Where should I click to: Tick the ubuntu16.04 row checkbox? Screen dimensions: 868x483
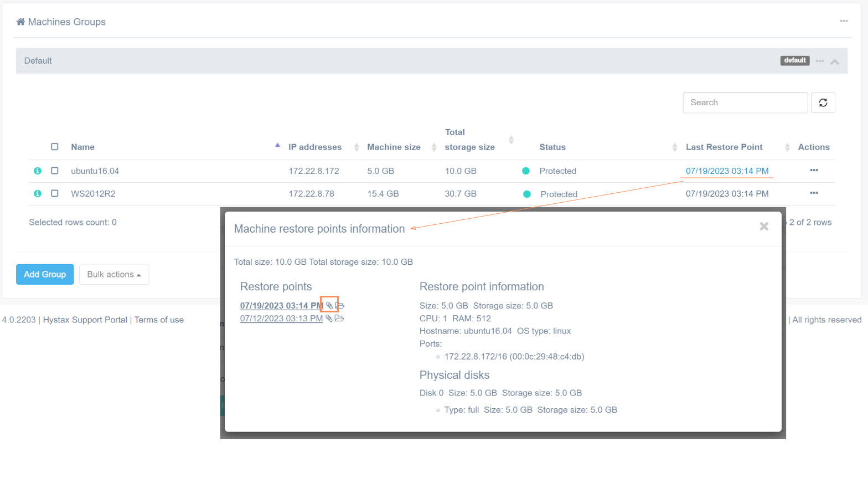click(x=55, y=171)
